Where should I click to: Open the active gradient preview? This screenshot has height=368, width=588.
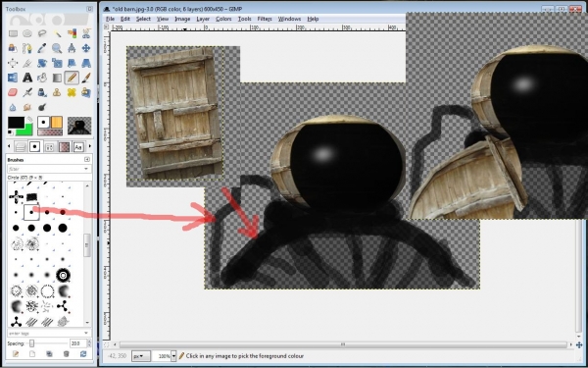click(50, 132)
